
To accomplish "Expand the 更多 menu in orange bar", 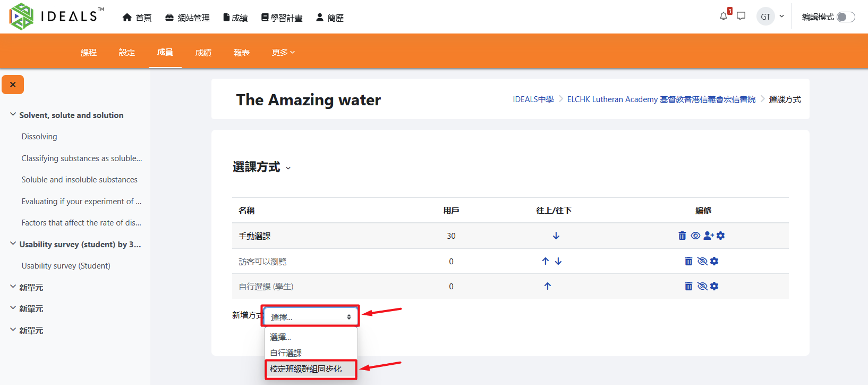I will [x=283, y=52].
